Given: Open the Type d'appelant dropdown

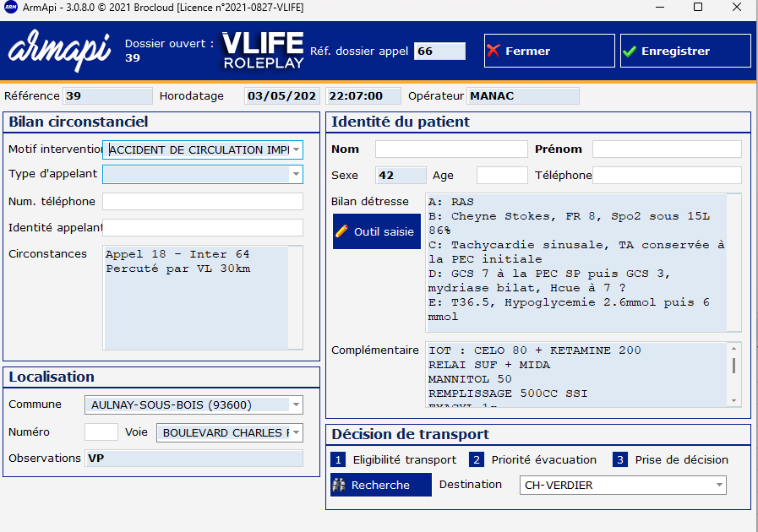Looking at the screenshot, I should (296, 174).
